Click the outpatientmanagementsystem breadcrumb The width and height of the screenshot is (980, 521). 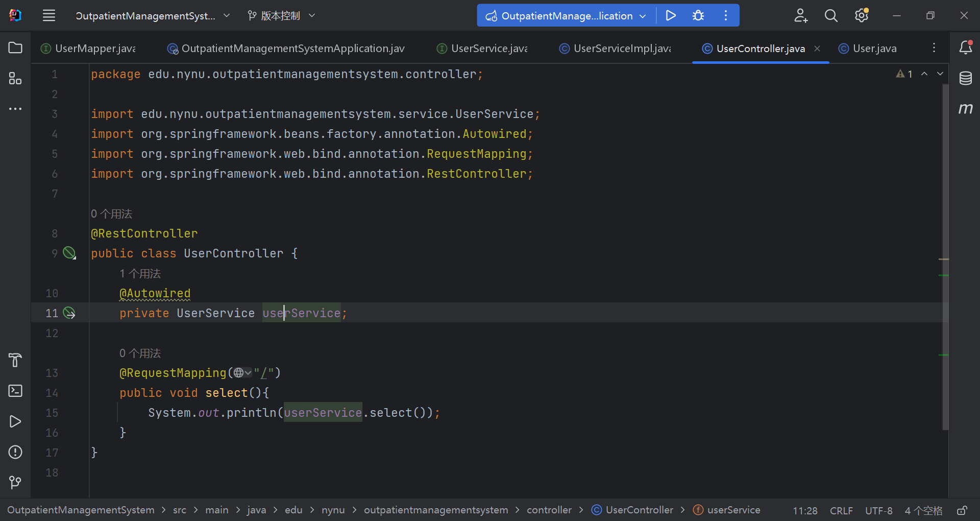tap(436, 510)
